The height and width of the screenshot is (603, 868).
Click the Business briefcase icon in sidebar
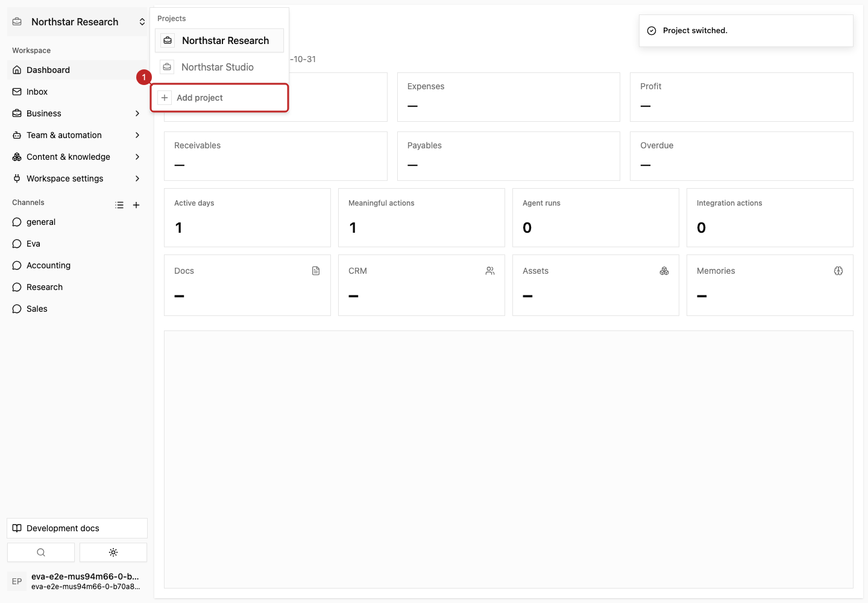(17, 113)
